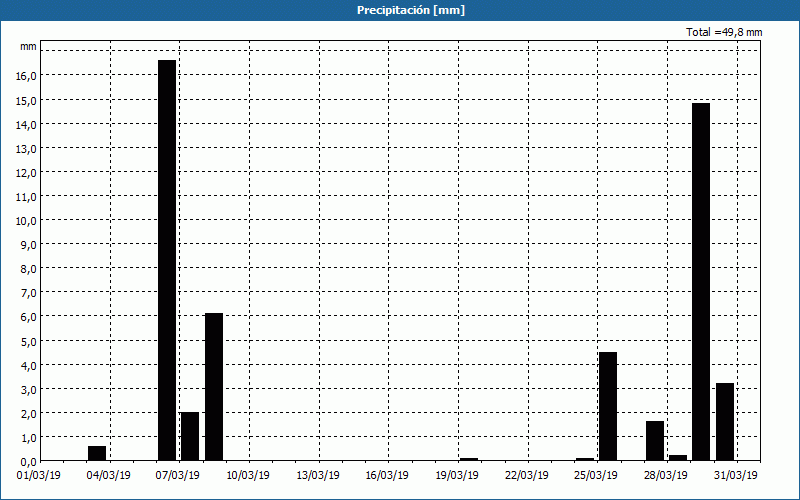Select the small bar left of 04/03/19
Viewport: 800px width, 500px height.
pos(97,453)
